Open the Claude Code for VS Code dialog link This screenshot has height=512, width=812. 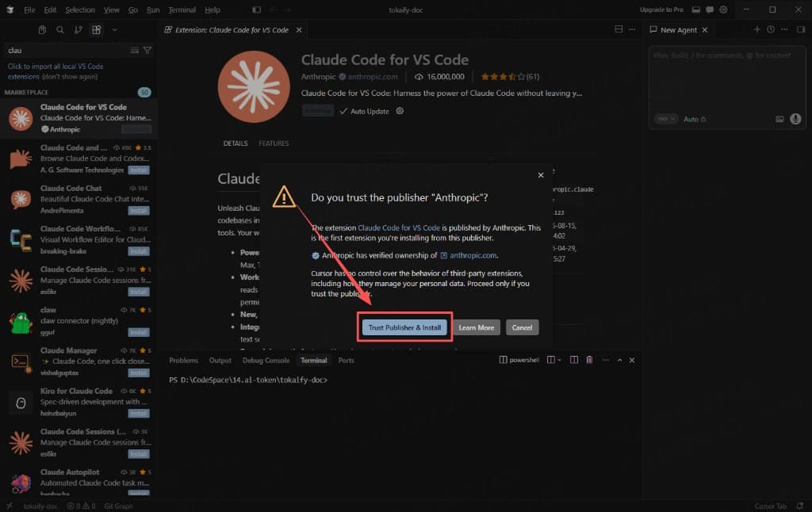[399, 227]
